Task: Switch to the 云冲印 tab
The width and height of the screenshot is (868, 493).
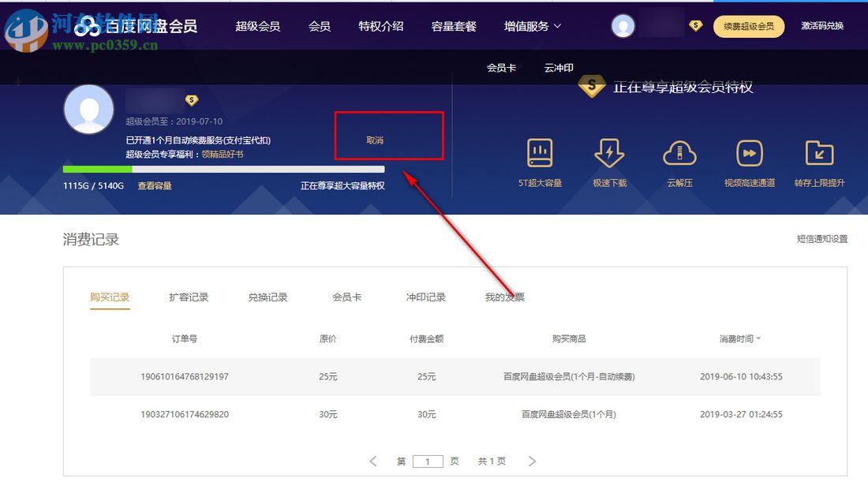Action: 559,68
